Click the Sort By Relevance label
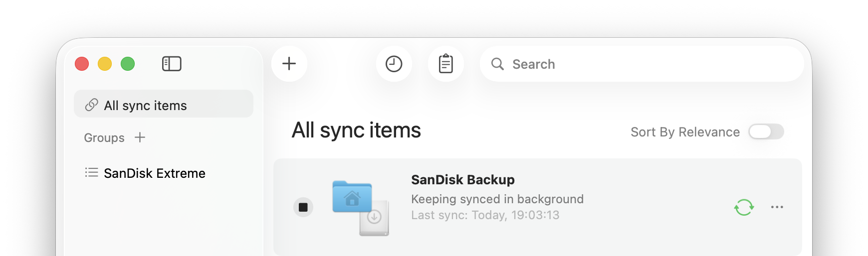 point(685,132)
